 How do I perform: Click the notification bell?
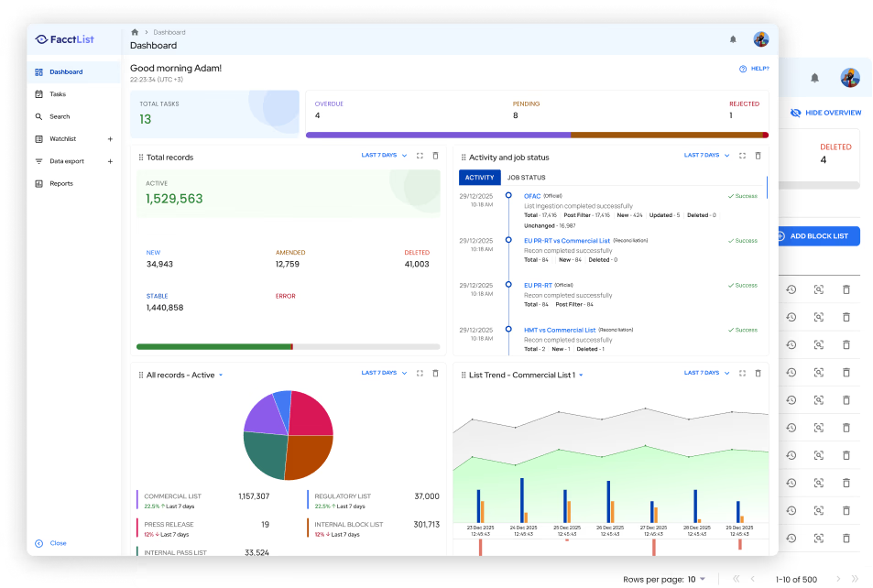tap(731, 38)
